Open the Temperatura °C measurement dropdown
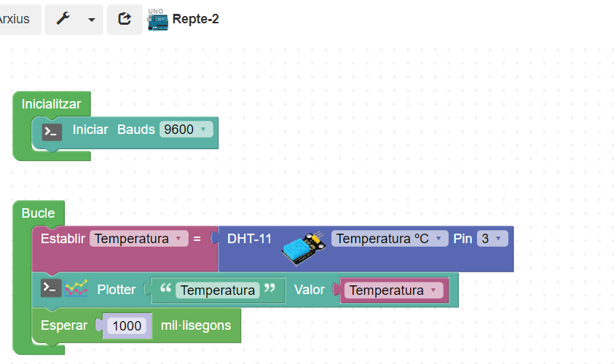 pyautogui.click(x=389, y=239)
